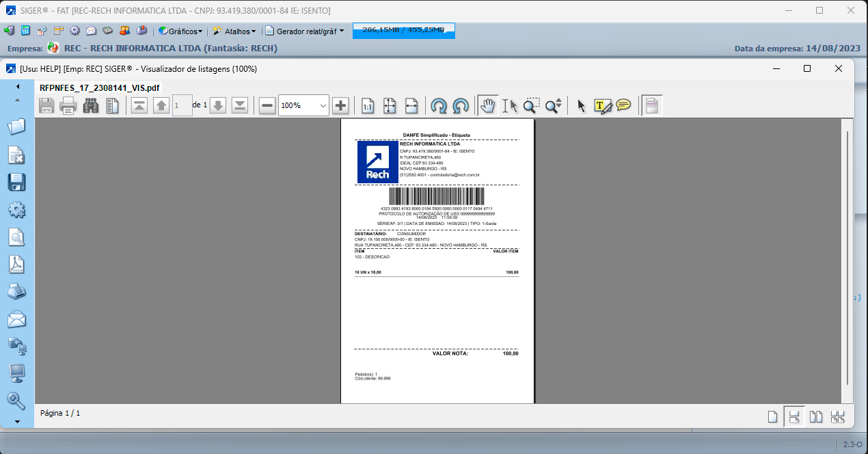The height and width of the screenshot is (454, 868).
Task: Click sidebar monitor icon
Action: click(x=16, y=373)
